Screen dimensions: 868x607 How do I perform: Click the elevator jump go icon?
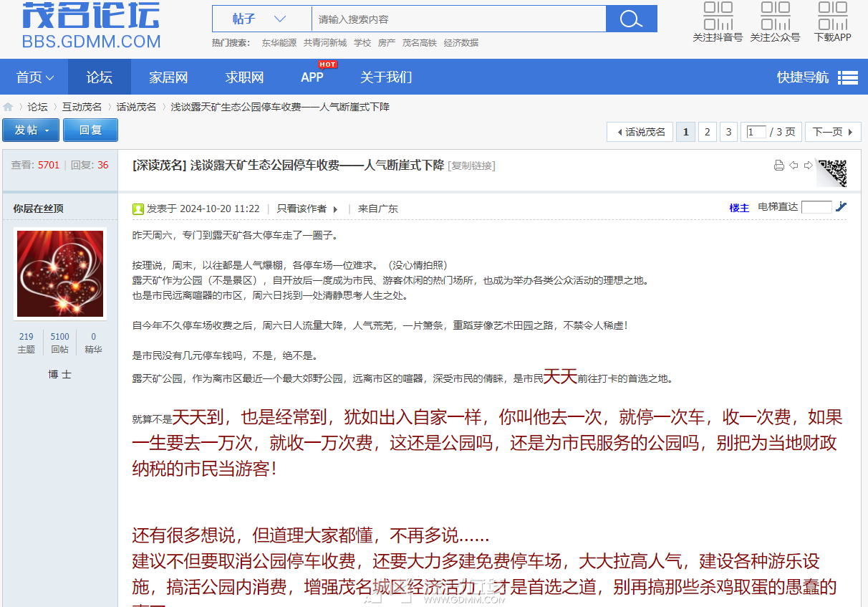841,207
